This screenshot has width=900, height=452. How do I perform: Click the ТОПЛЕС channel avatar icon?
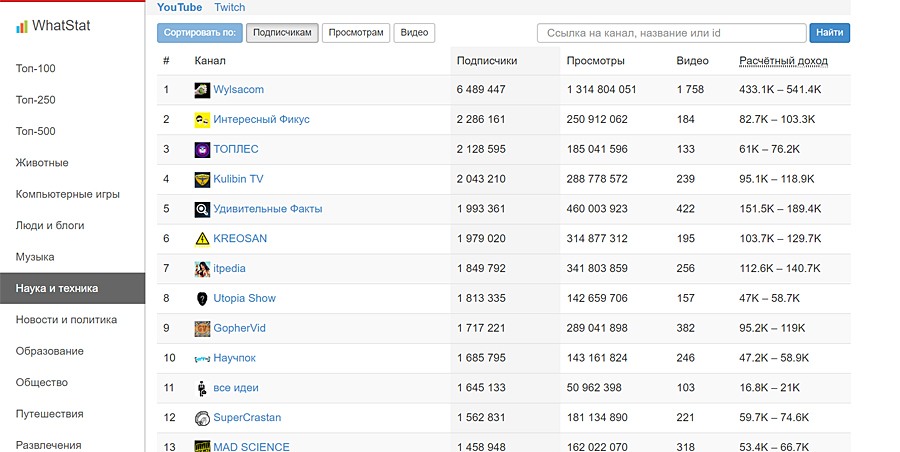[202, 150]
